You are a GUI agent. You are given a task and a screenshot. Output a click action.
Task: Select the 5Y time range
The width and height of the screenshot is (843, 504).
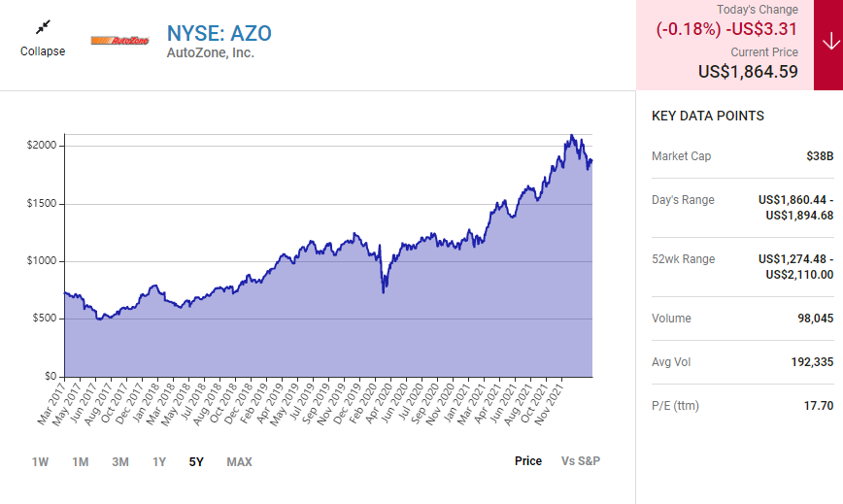point(196,461)
